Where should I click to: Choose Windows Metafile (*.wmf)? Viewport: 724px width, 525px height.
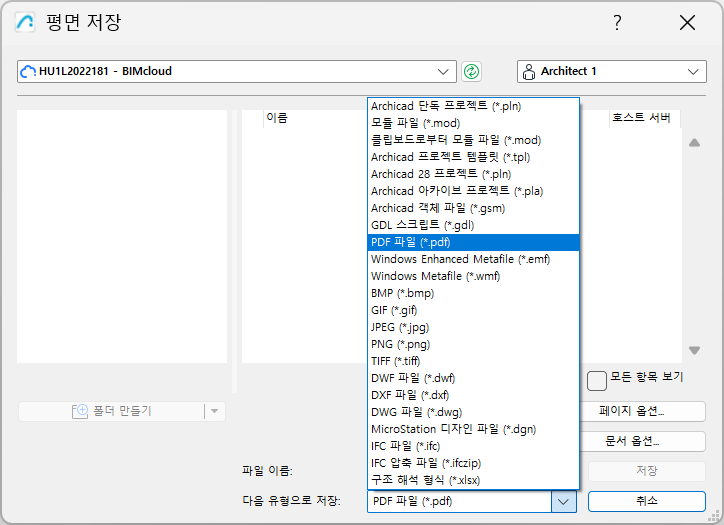pos(473,276)
